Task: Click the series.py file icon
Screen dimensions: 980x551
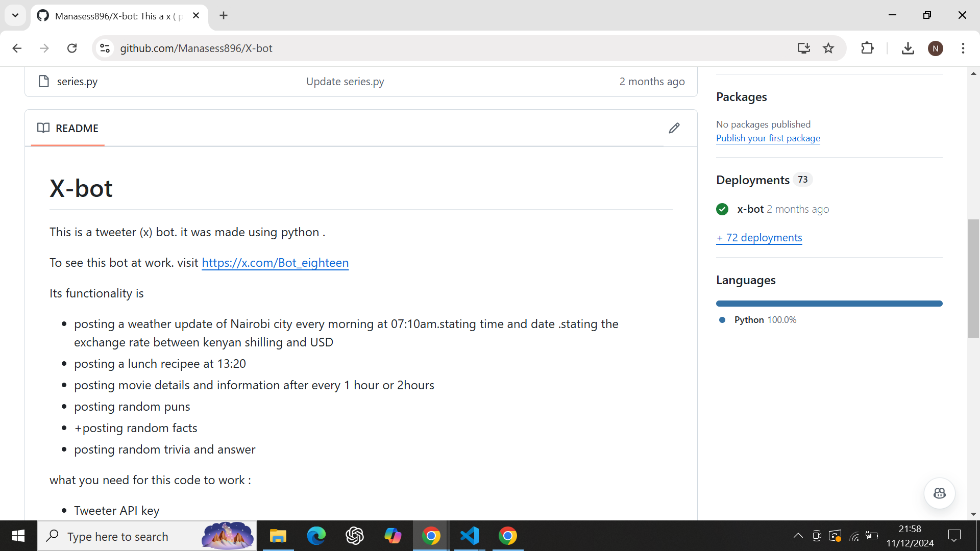Action: tap(44, 81)
